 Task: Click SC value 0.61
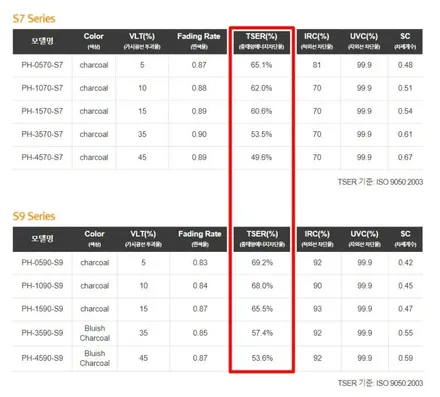click(x=405, y=134)
